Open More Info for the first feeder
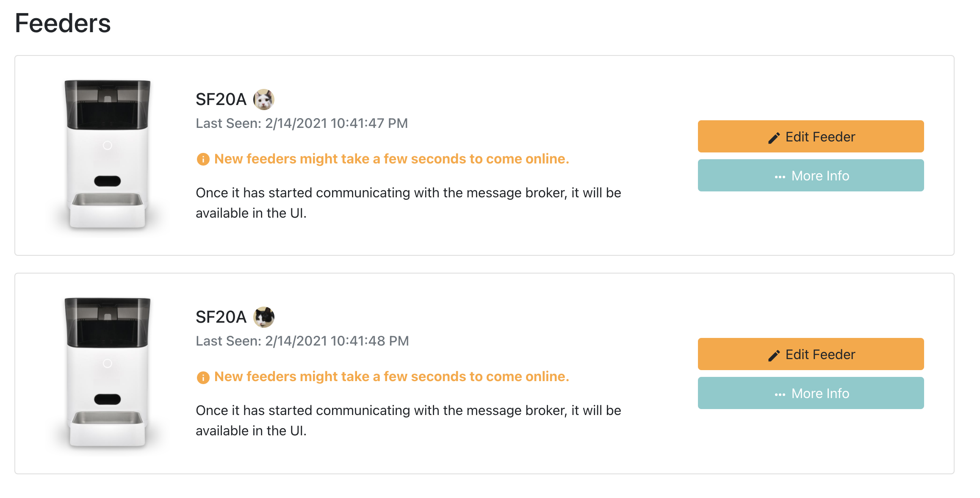This screenshot has width=980, height=498. tap(810, 175)
